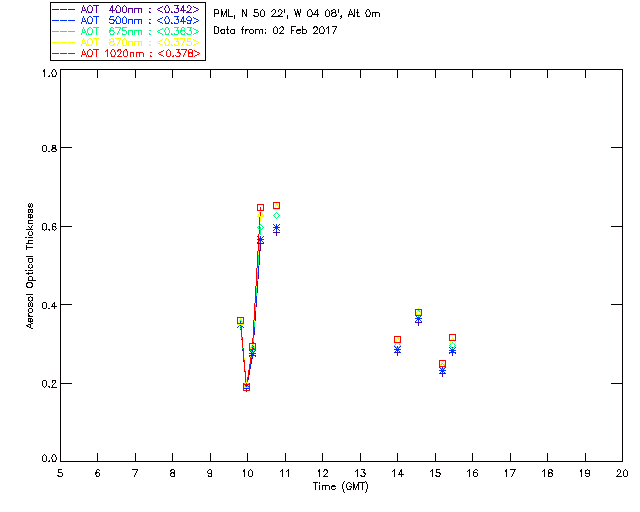Click the red square marker at time 14

[398, 340]
